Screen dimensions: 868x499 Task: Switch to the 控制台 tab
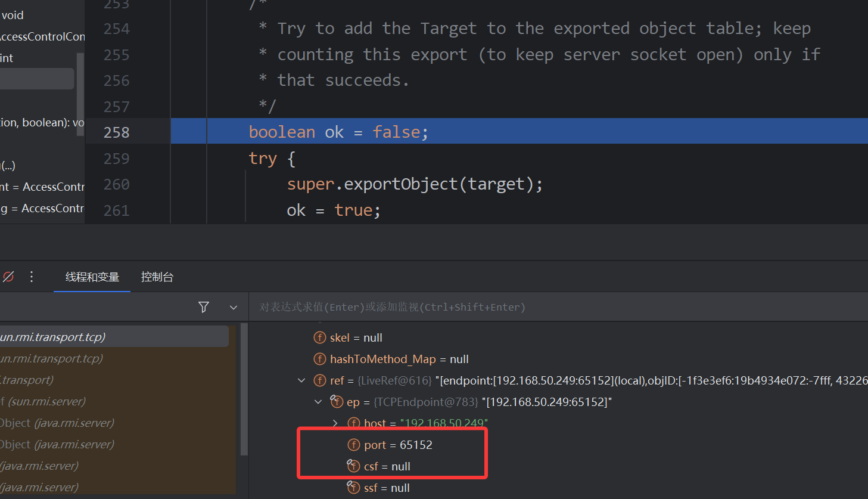[x=157, y=277]
